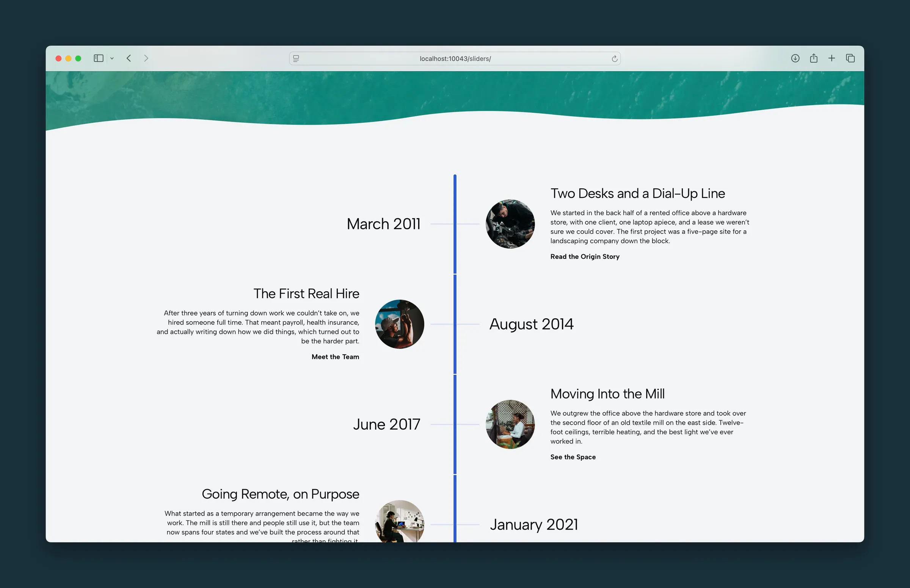Click the localhost:10043/sliders/ address field
Viewport: 910px width, 588px height.
tap(455, 58)
